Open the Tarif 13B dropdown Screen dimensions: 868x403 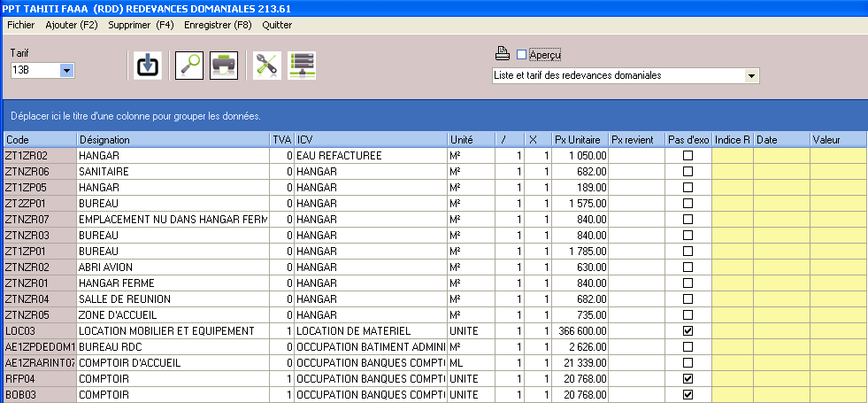point(67,70)
